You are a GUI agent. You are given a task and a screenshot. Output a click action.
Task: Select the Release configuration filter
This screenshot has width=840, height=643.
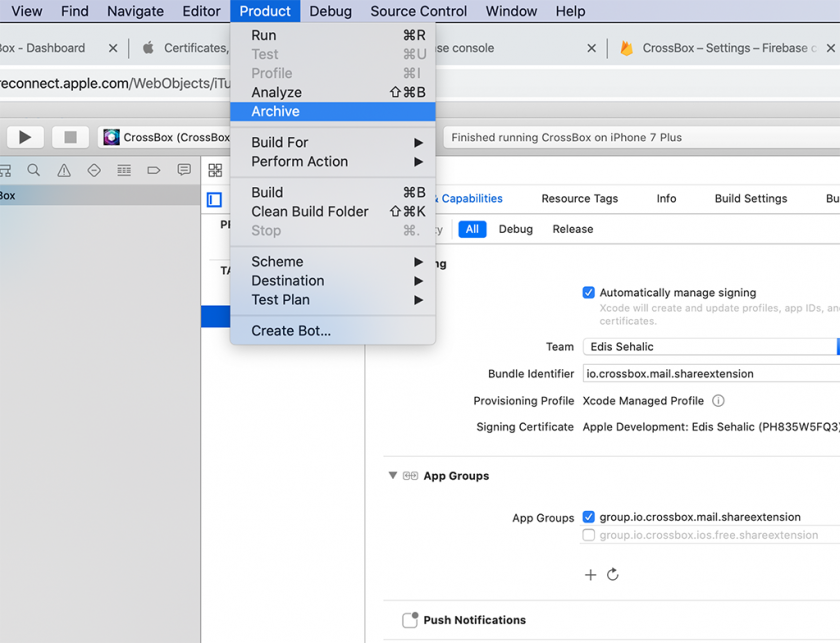573,229
